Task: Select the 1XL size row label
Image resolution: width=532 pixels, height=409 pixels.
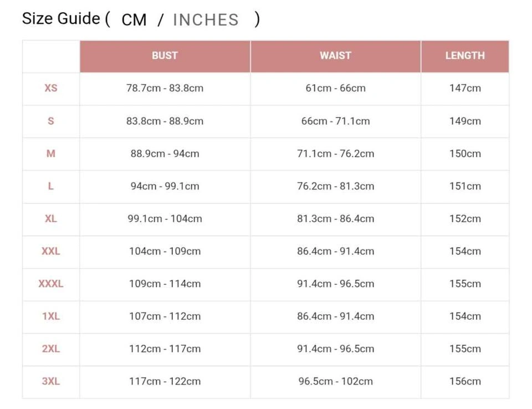Action: [x=51, y=316]
